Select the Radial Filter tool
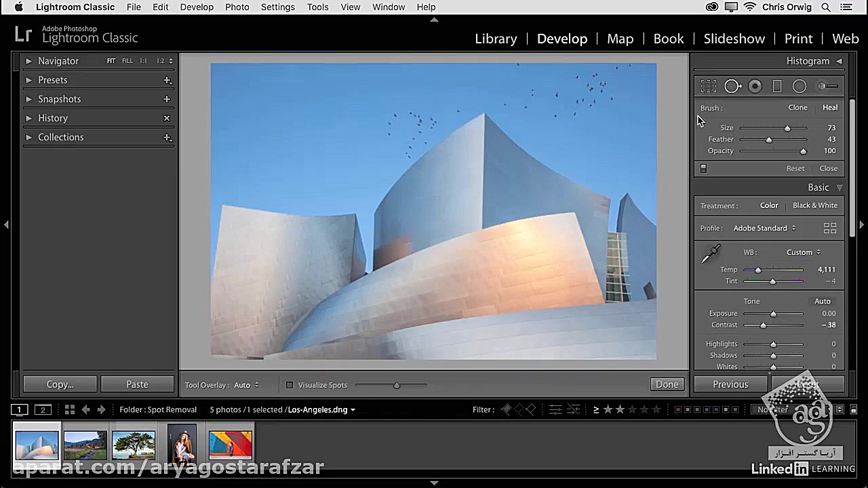The image size is (868, 488). (800, 86)
